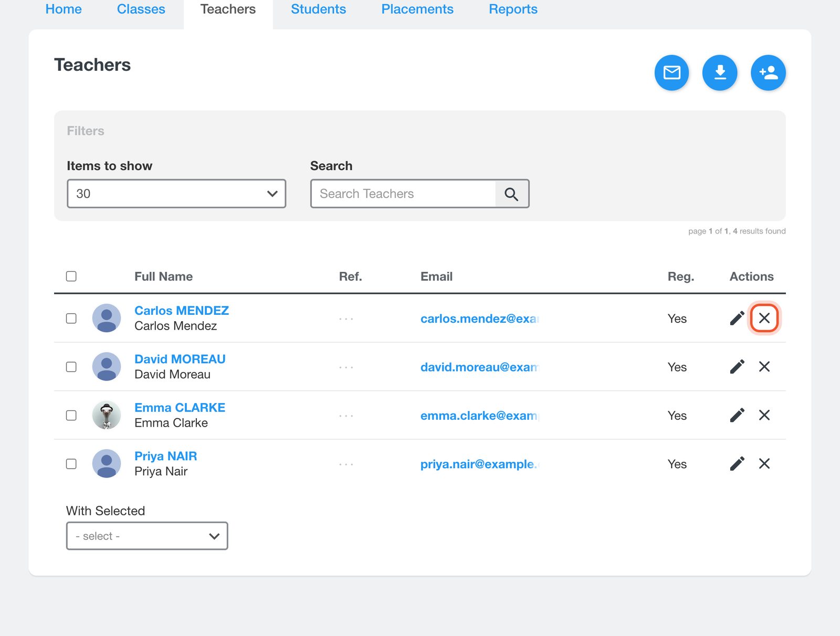This screenshot has width=840, height=636.
Task: Click the email teachers envelope icon
Action: [671, 72]
